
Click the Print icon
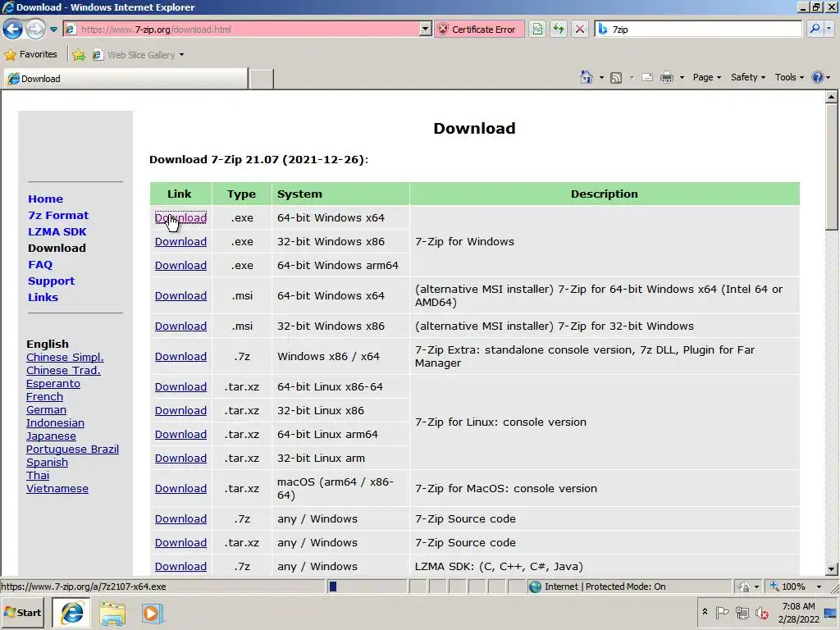click(x=666, y=78)
